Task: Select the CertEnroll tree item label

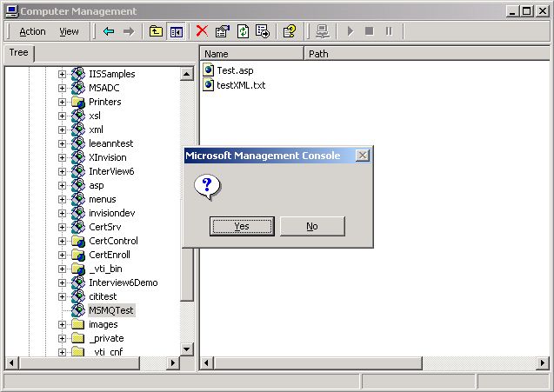Action: click(110, 255)
